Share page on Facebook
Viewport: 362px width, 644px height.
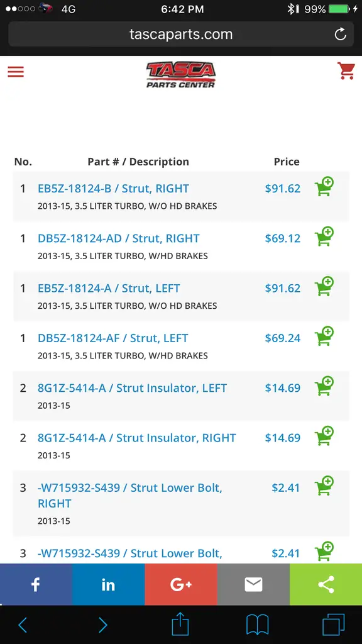36,584
